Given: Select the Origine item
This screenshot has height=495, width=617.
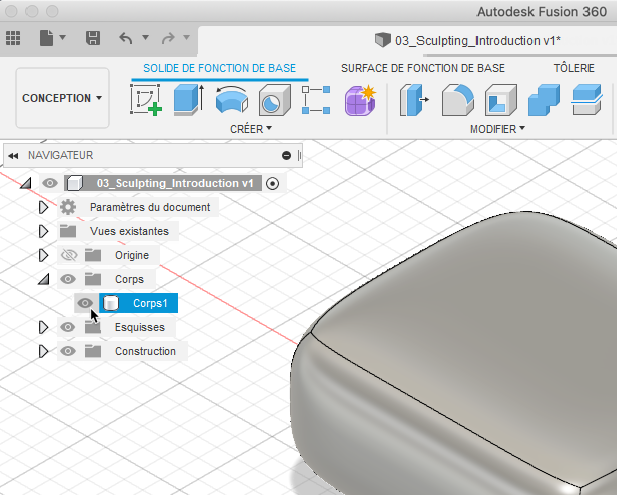Looking at the screenshot, I should 132,255.
